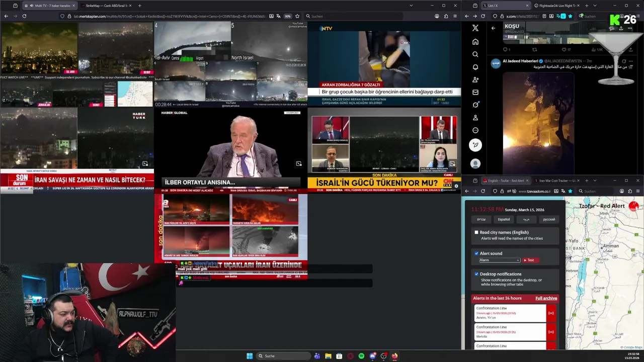Open tab list dropdown in Multi TV window
The width and height of the screenshot is (644, 362).
(x=411, y=6)
